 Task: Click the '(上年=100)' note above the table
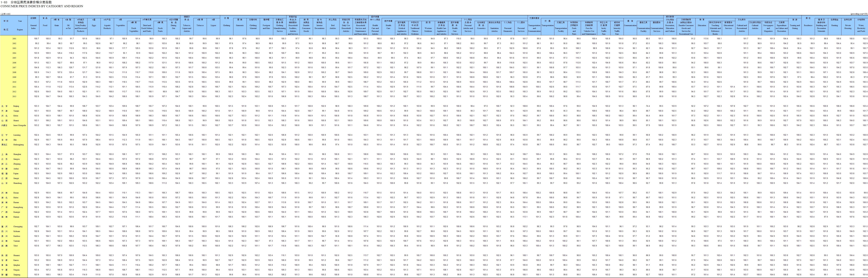5,14
